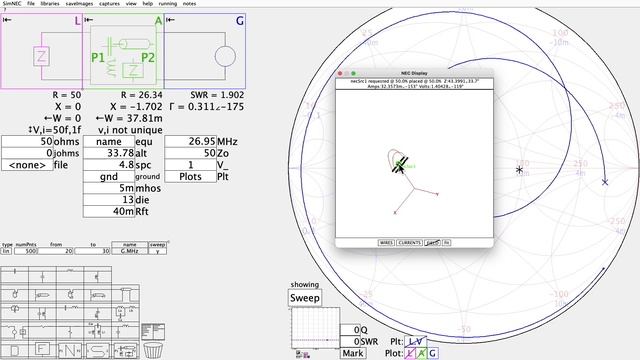Select the shunt inductor palette element
The width and height of the screenshot is (640, 360).
point(97,276)
